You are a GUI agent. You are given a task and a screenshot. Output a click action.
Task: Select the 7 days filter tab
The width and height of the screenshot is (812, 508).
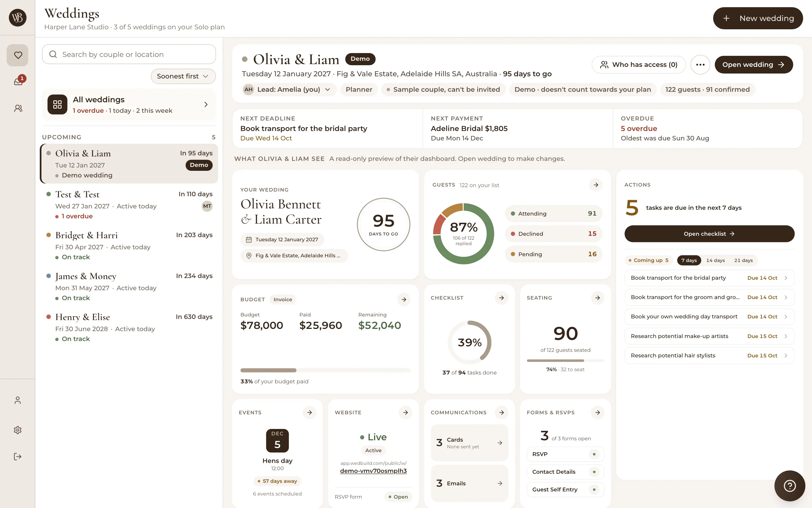pos(689,260)
